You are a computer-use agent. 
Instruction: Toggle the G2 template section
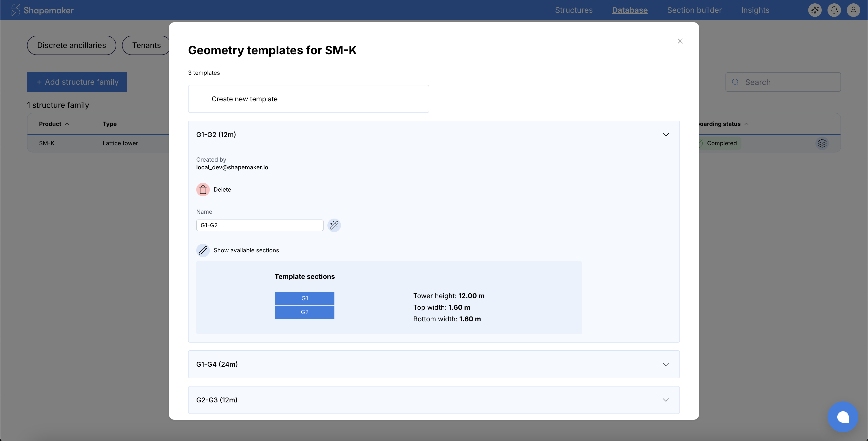(x=305, y=312)
